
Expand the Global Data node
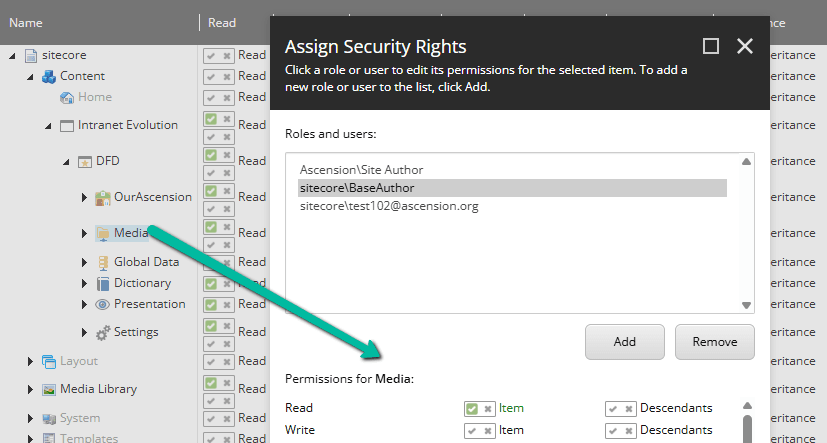click(x=84, y=262)
